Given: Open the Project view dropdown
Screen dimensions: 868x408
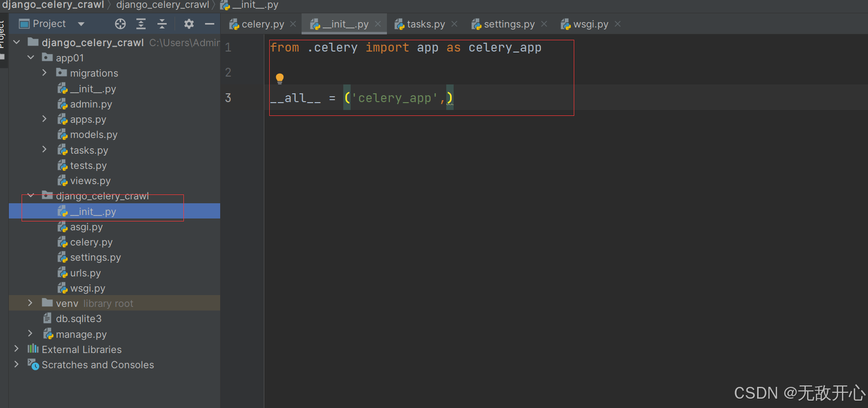Looking at the screenshot, I should point(81,24).
